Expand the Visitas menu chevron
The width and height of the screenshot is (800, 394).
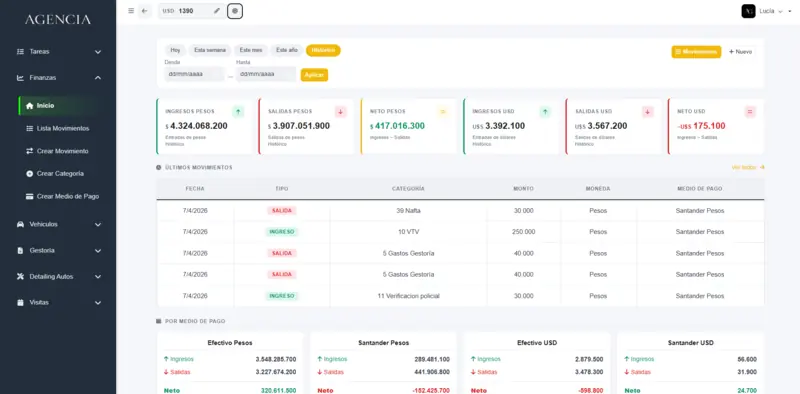coord(98,303)
